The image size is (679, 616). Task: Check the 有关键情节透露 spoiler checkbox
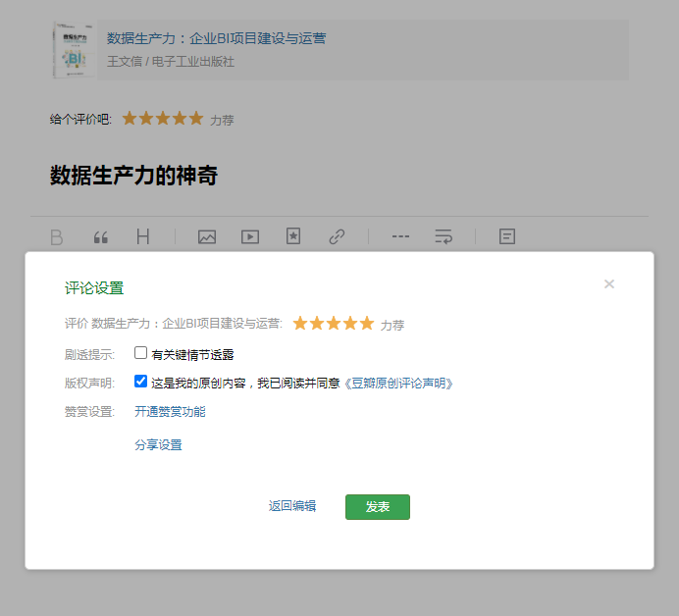pos(140,353)
